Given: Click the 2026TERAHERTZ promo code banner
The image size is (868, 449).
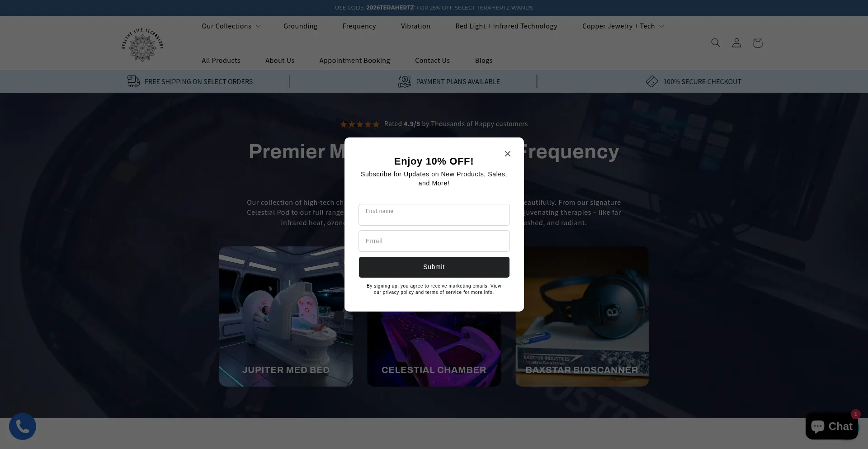Looking at the screenshot, I should click(434, 8).
